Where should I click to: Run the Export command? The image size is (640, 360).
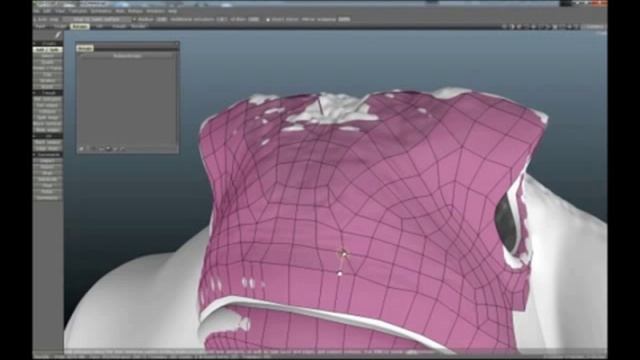pyautogui.click(x=47, y=167)
